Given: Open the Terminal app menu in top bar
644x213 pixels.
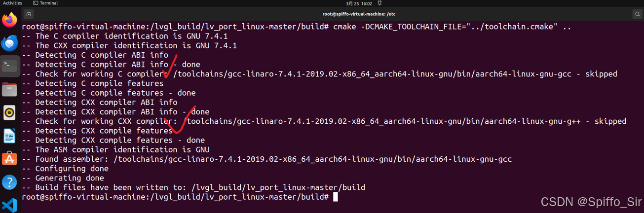Looking at the screenshot, I should tap(45, 3).
